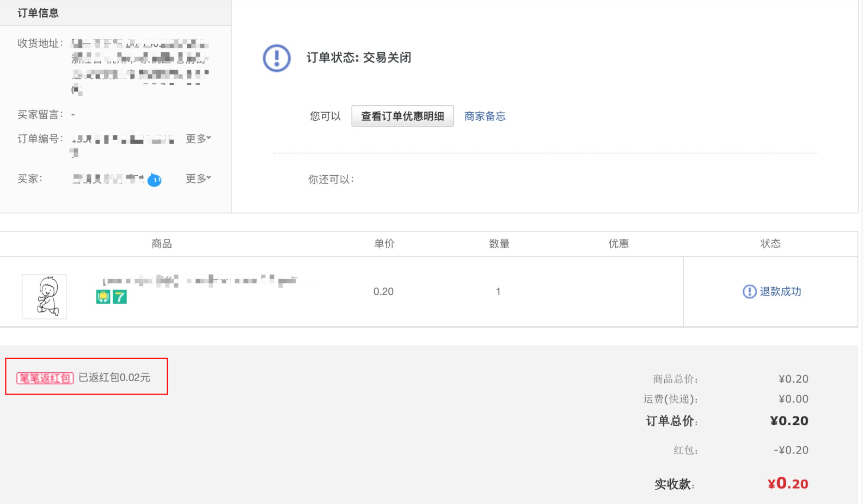Click the 商品 column header
Image resolution: width=863 pixels, height=504 pixels.
pos(162,244)
